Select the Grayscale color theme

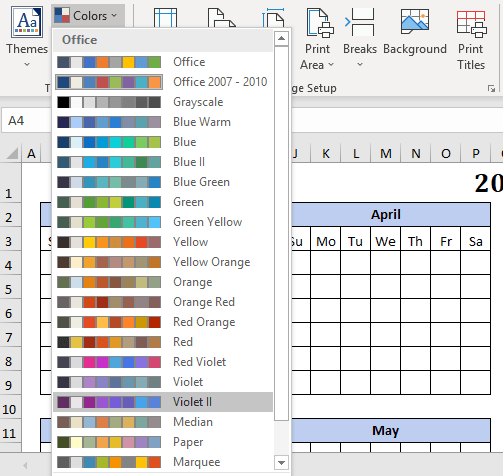163,102
